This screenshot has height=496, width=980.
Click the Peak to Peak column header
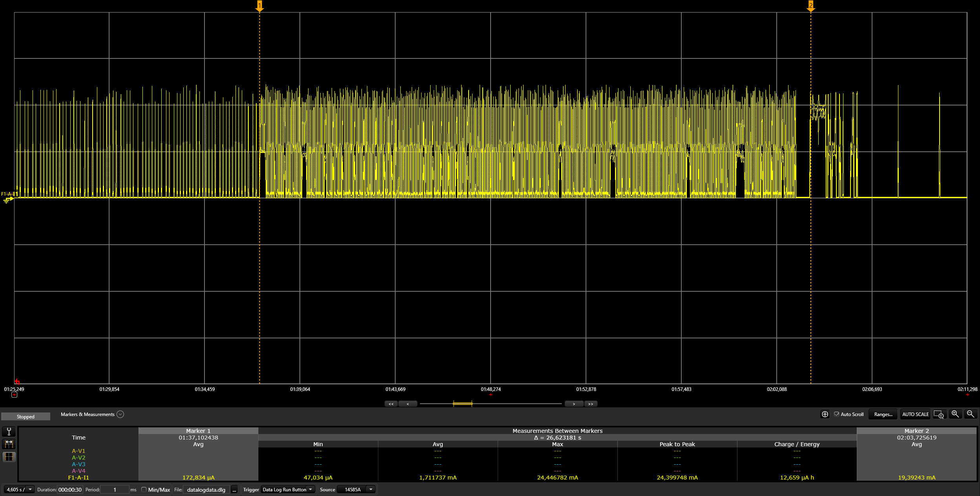(x=677, y=444)
